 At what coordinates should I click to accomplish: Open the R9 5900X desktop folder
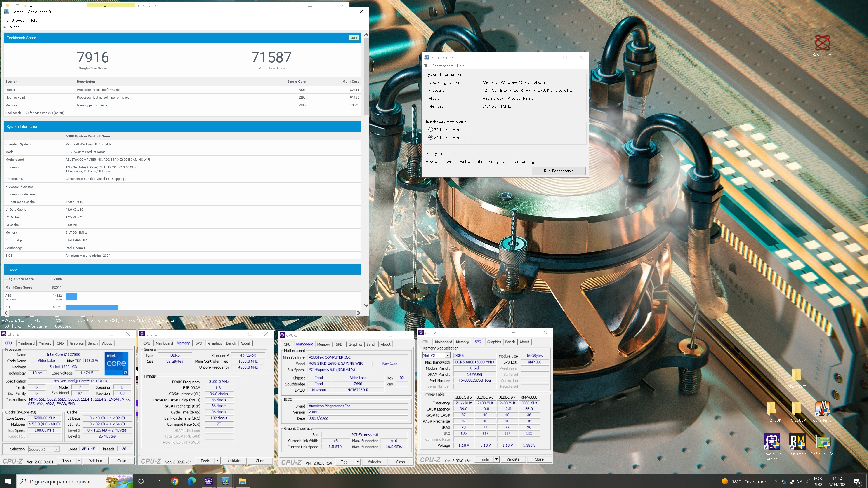pyautogui.click(x=797, y=412)
